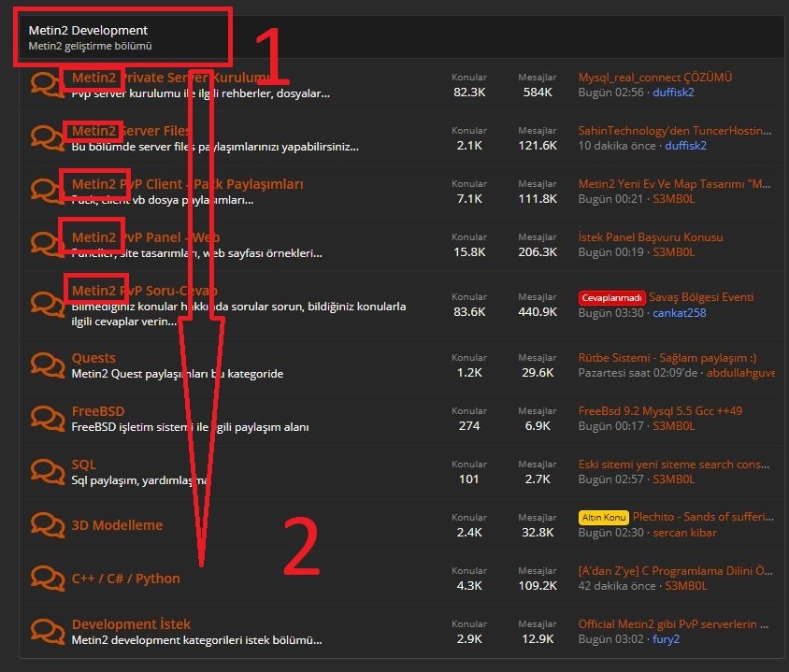Open the Quests forum
The image size is (789, 672).
pyautogui.click(x=93, y=358)
